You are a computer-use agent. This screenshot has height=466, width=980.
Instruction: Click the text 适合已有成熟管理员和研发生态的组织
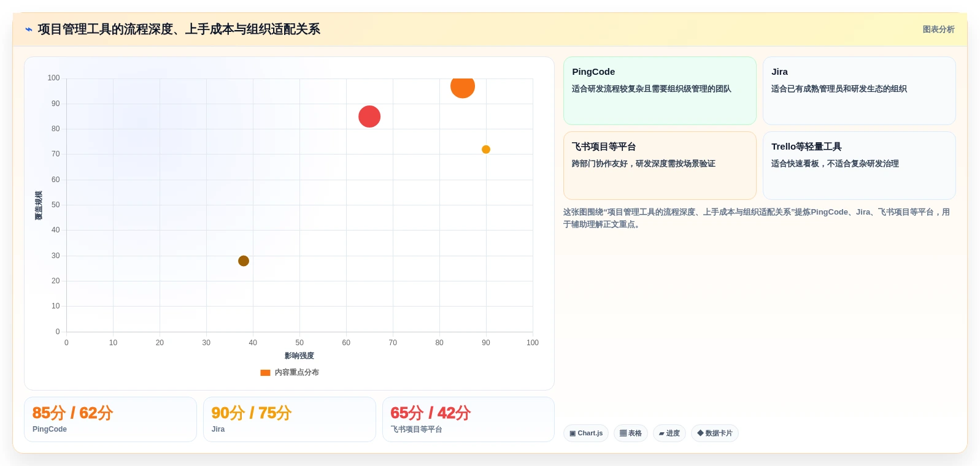[x=839, y=89]
